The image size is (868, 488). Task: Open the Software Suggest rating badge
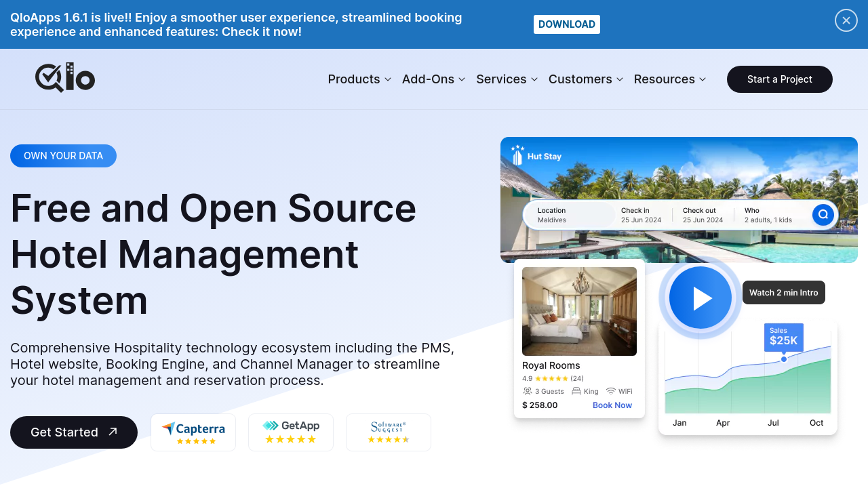pos(389,432)
